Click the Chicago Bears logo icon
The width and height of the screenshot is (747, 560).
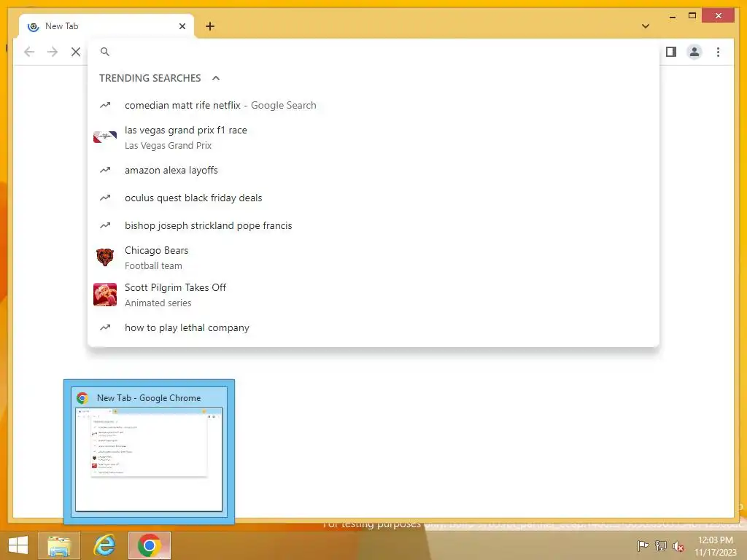[105, 257]
